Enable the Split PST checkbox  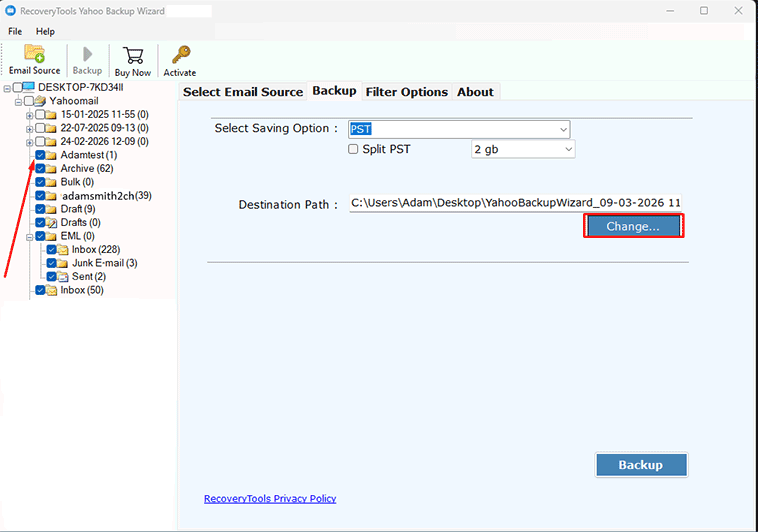pyautogui.click(x=353, y=149)
